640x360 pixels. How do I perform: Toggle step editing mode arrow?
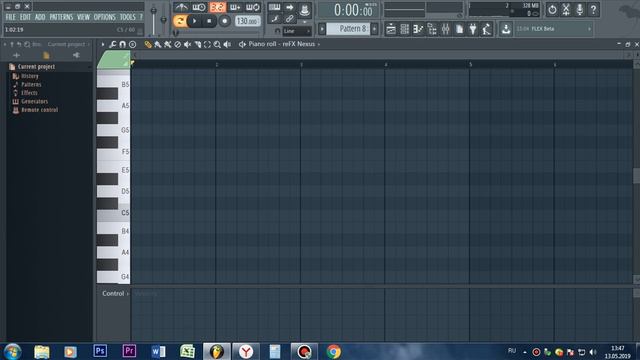pyautogui.click(x=289, y=7)
